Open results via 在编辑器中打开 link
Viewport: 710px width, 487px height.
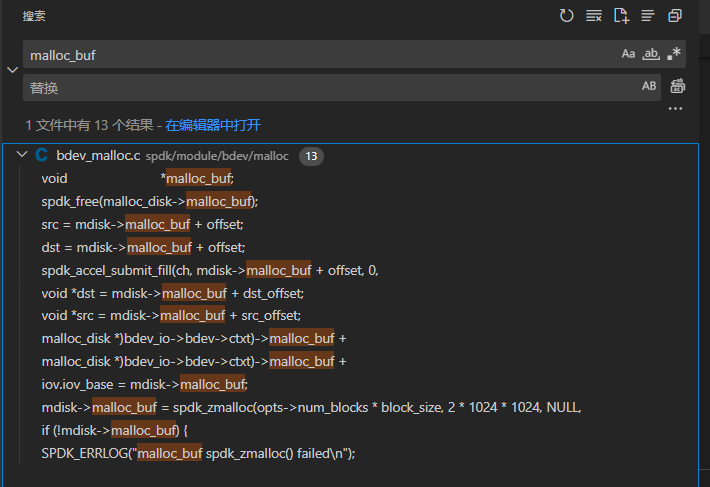click(213, 125)
